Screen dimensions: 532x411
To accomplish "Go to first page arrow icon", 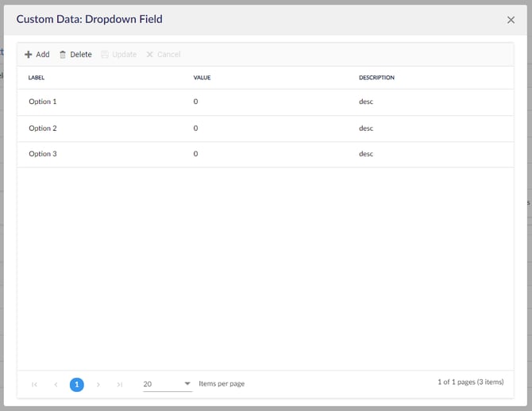I will pos(34,384).
